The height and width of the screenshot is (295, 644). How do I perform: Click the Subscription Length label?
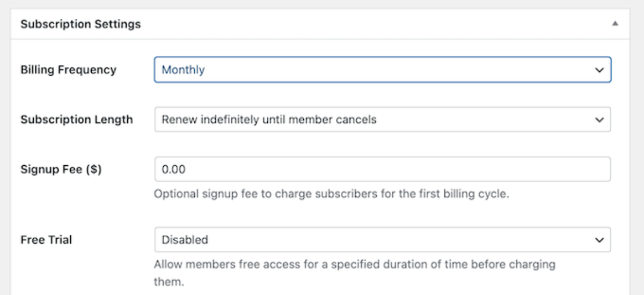click(76, 120)
